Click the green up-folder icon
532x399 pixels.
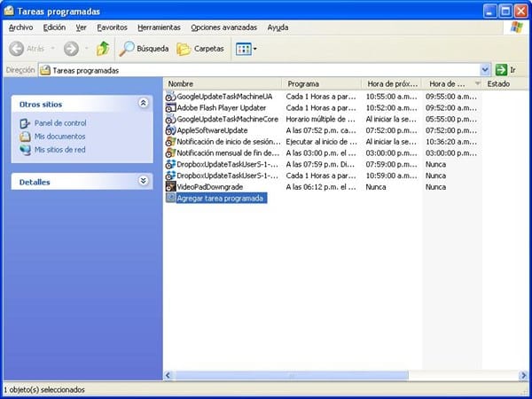tap(103, 49)
